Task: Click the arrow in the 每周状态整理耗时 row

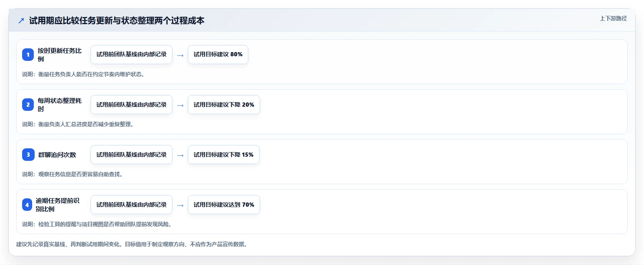Action: pos(180,105)
